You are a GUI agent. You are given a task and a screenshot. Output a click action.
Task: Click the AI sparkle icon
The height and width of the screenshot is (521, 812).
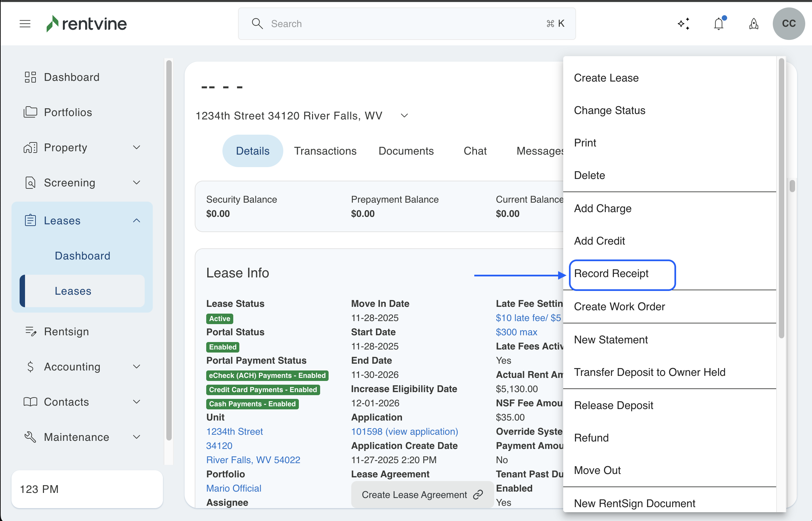coord(684,24)
